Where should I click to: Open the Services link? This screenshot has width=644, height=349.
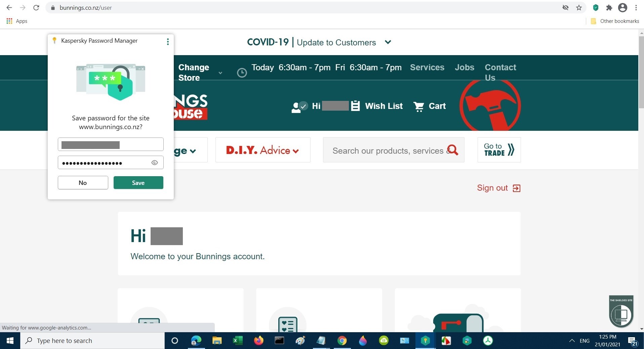coord(427,67)
